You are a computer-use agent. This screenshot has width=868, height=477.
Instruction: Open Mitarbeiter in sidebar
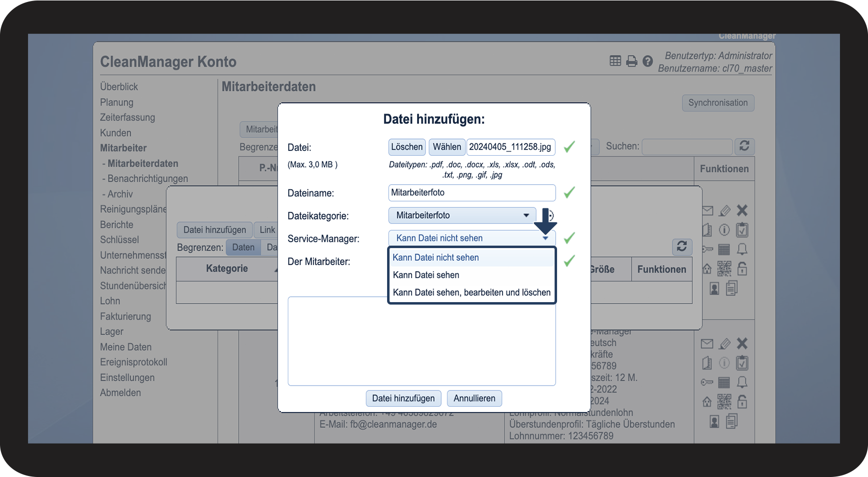(x=123, y=148)
